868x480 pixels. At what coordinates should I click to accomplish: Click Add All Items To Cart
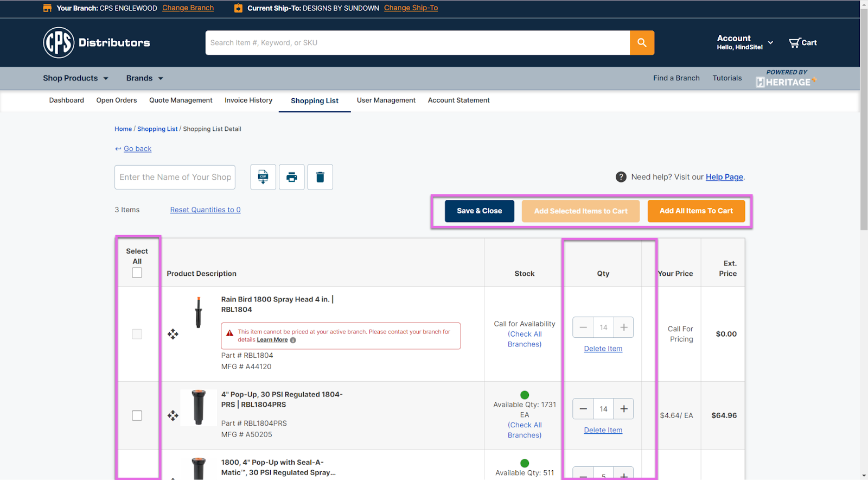(x=696, y=211)
